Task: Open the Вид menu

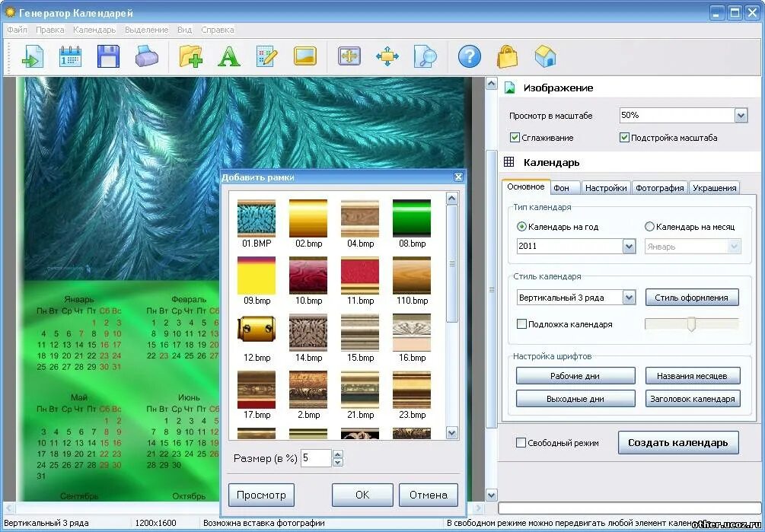Action: (x=184, y=30)
